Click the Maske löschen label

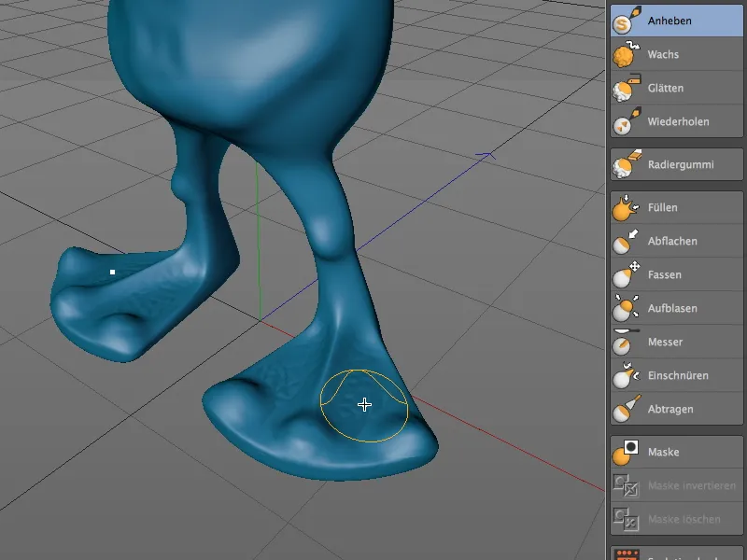[684, 520]
